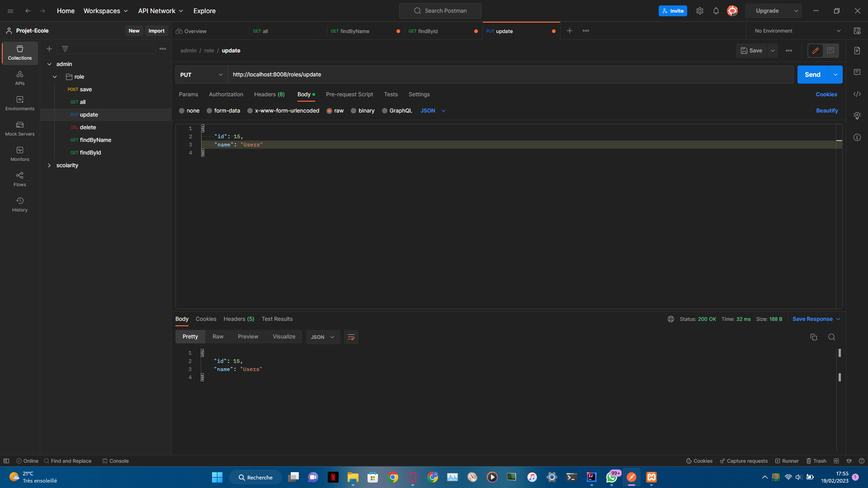This screenshot has width=868, height=488.
Task: Open the documentation icon in right sidebar
Action: (857, 51)
